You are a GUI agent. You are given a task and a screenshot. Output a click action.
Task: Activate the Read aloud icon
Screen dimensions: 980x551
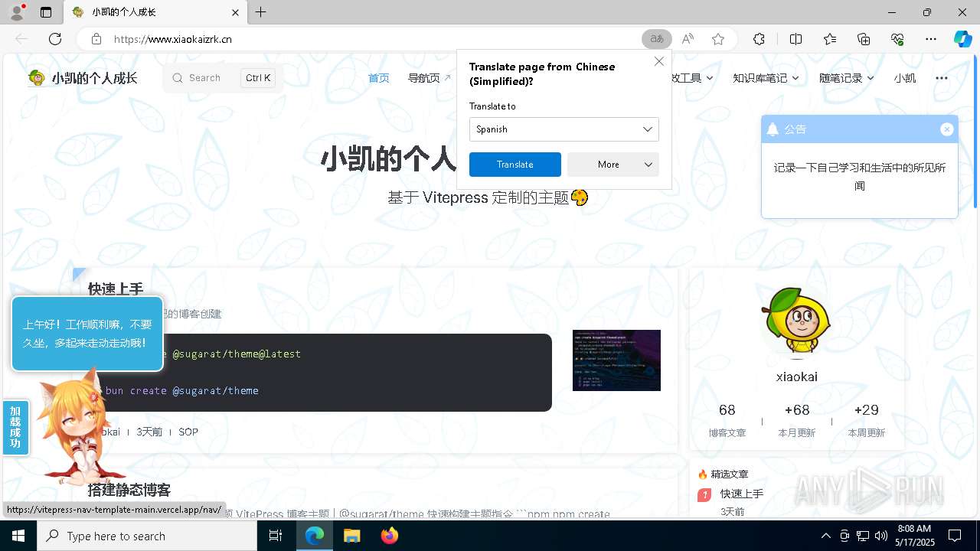coord(688,39)
